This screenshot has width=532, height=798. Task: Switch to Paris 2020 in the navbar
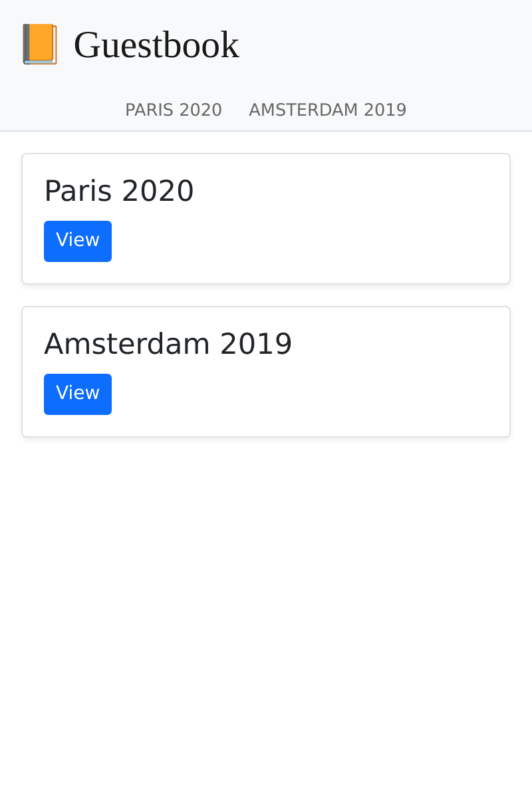tap(174, 110)
